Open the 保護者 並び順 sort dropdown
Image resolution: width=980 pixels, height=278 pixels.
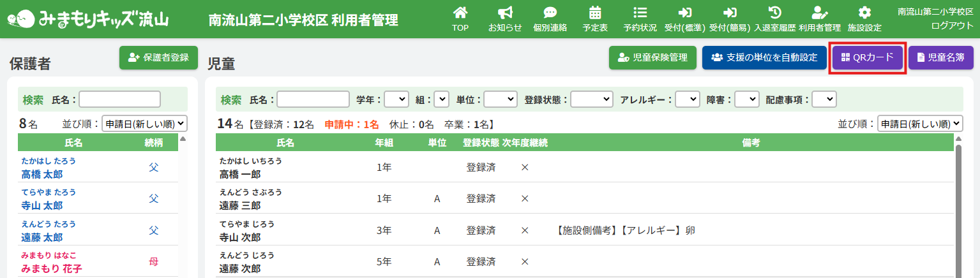pos(144,124)
